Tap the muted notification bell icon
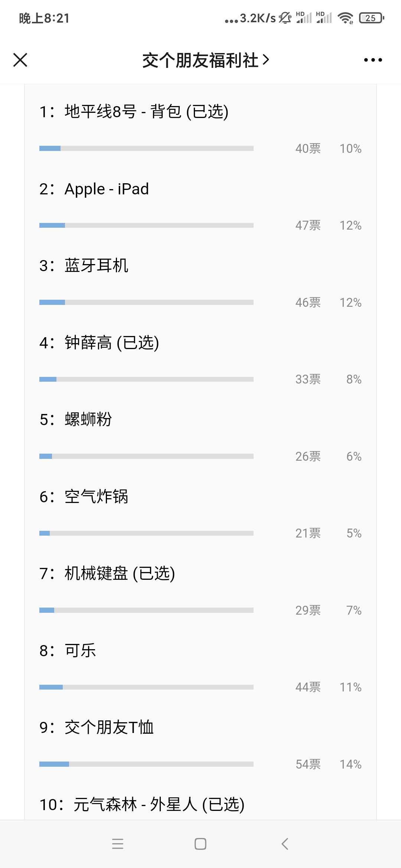 tap(285, 18)
